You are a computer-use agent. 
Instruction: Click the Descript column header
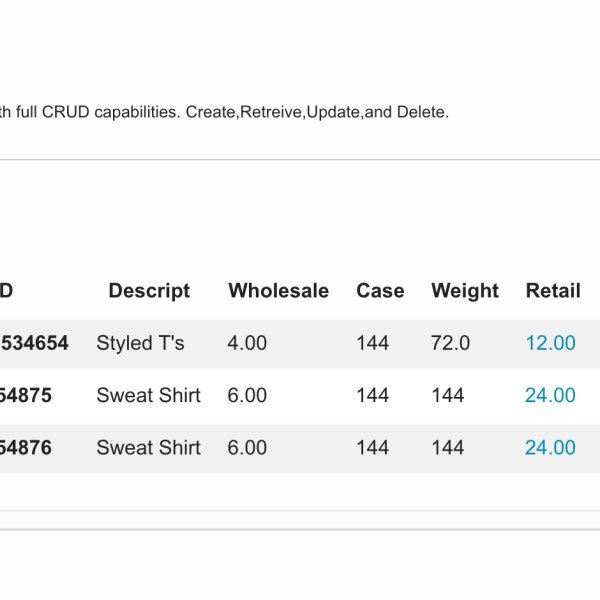click(x=149, y=291)
